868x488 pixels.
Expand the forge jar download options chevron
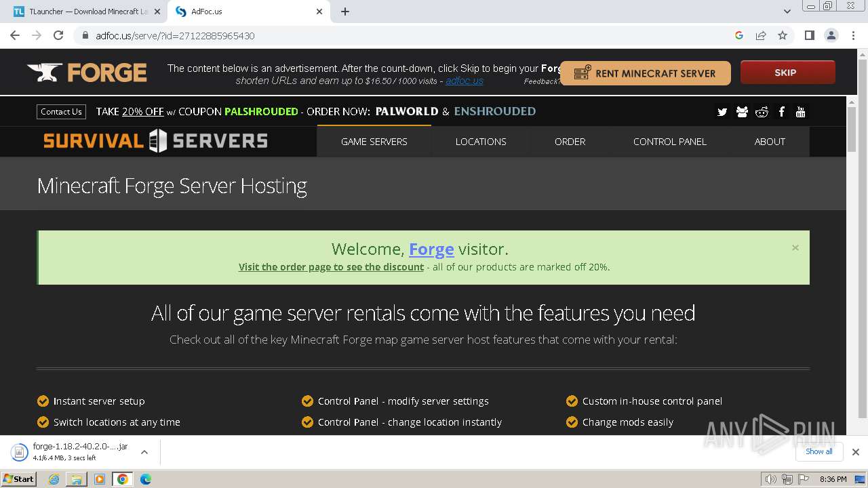[144, 452]
